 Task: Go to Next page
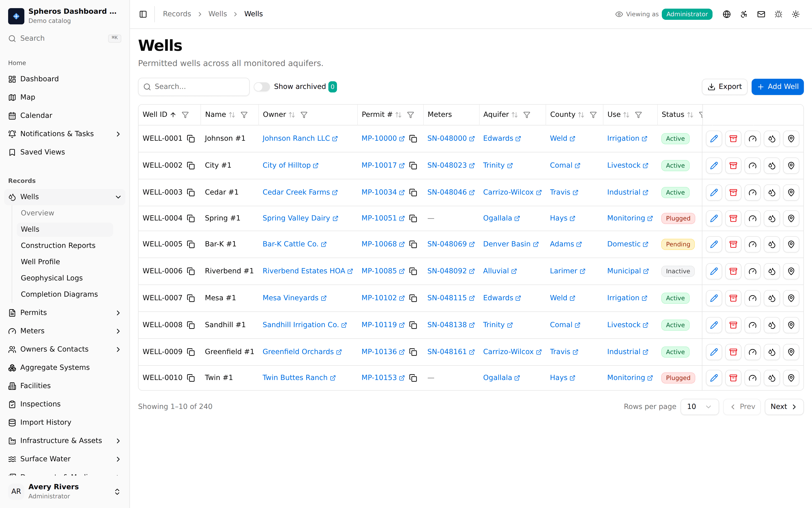pos(784,407)
